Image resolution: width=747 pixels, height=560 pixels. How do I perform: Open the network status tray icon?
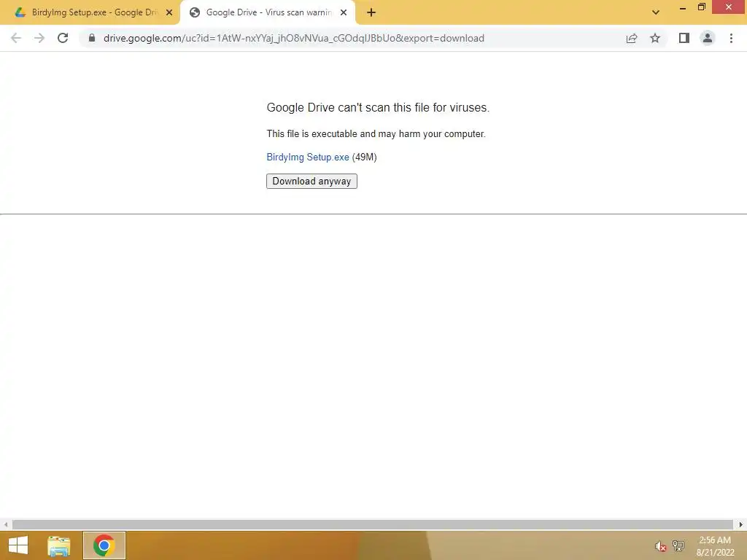[x=678, y=545]
